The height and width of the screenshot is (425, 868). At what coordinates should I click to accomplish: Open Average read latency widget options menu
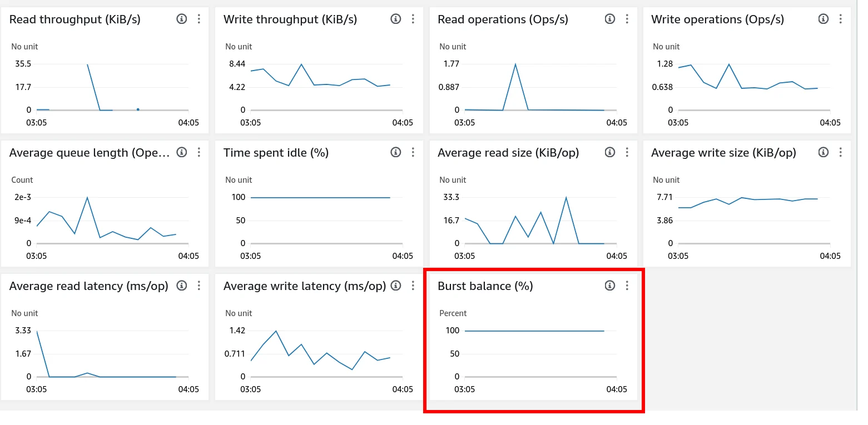pos(199,286)
